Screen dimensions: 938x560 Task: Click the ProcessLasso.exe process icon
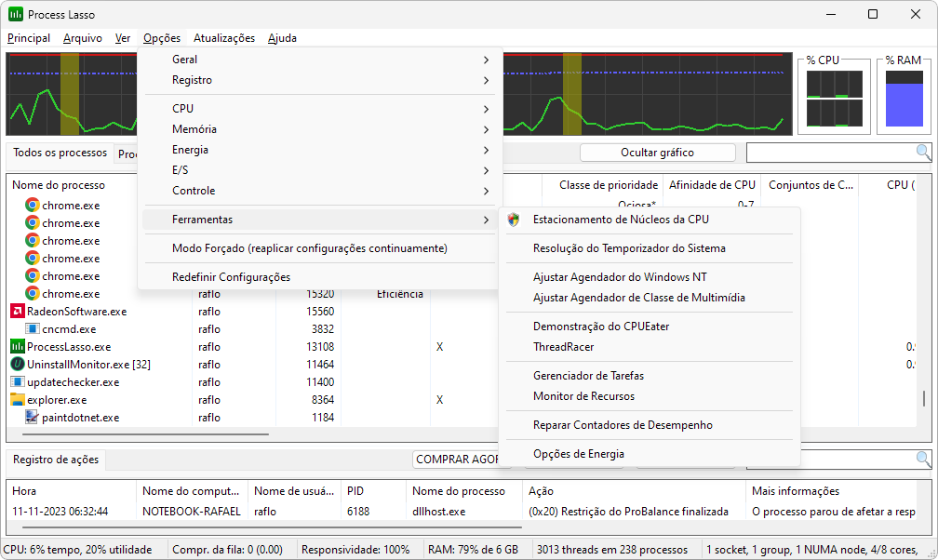[18, 346]
